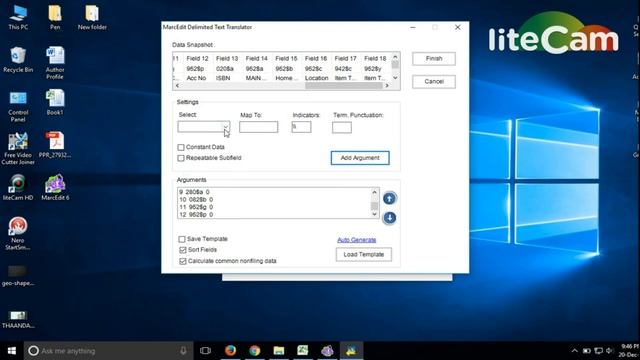Image resolution: width=640 pixels, height=360 pixels.
Task: Launch Free Video Cutter Joiner
Action: pos(18,149)
